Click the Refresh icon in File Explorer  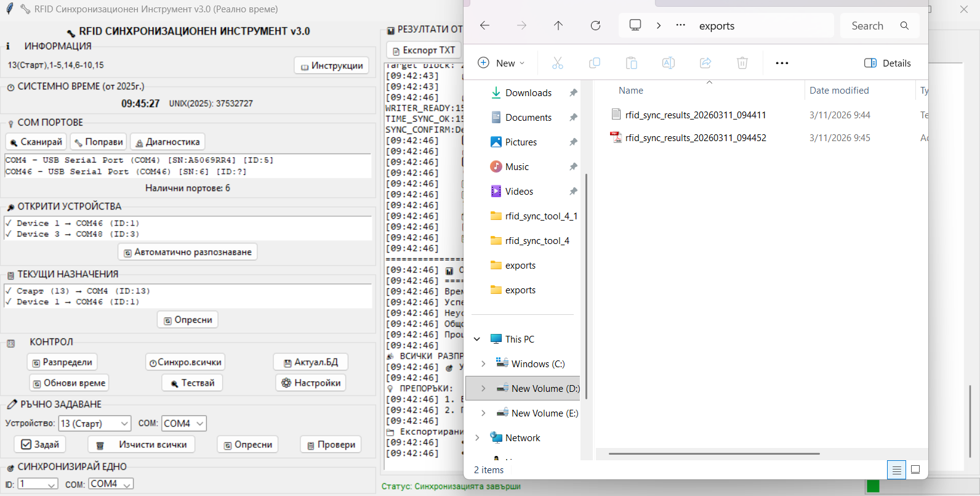click(595, 25)
